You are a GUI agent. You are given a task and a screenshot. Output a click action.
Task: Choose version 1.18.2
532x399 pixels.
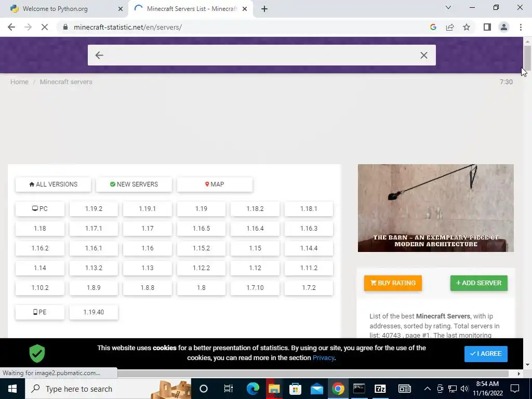[x=255, y=209]
